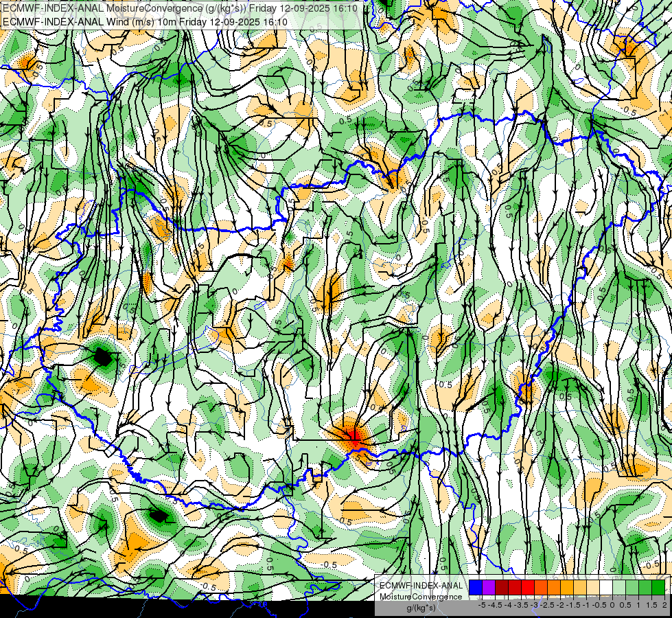Click the -3 tick label in the legend
Viewport: 672px width, 618px height.
click(534, 605)
